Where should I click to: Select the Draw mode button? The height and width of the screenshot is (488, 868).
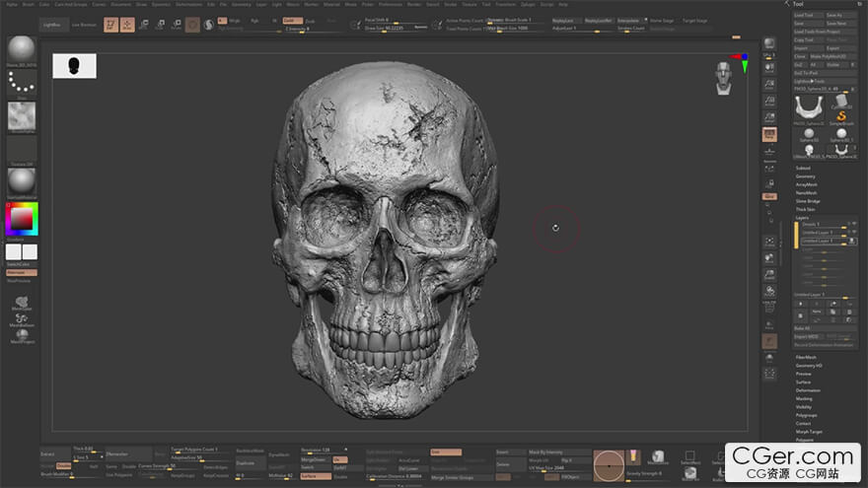pyautogui.click(x=127, y=25)
